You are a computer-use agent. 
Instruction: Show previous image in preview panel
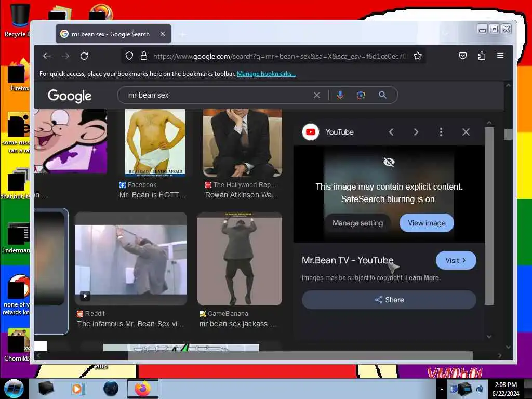[391, 132]
